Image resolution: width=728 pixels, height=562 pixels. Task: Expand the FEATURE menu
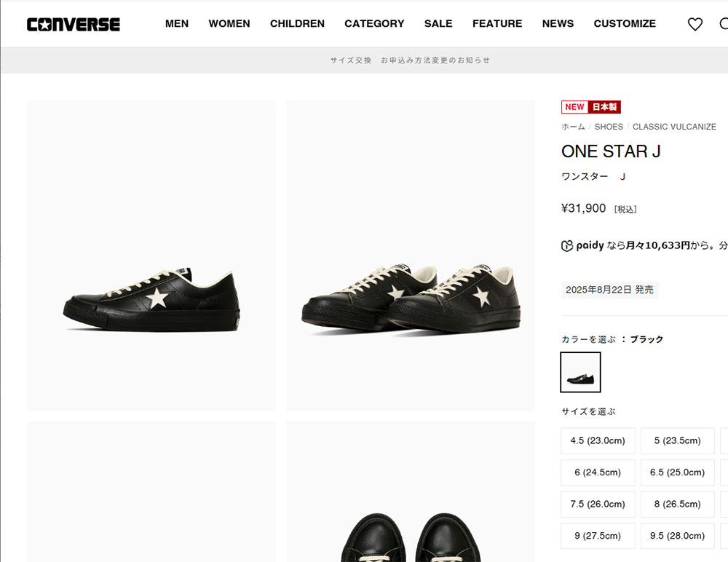tap(497, 24)
